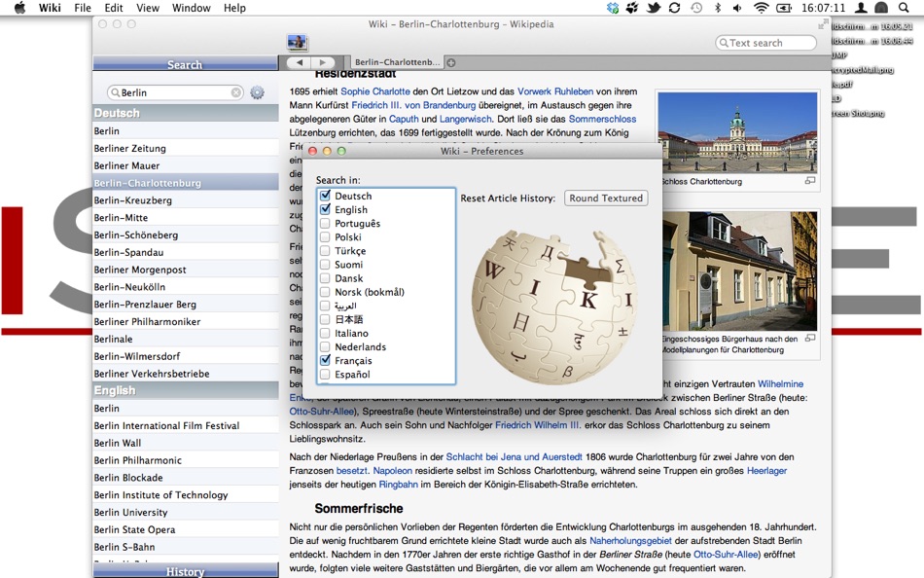Image resolution: width=924 pixels, height=578 pixels.
Task: Click the sync arrows menu bar icon
Action: 675,8
